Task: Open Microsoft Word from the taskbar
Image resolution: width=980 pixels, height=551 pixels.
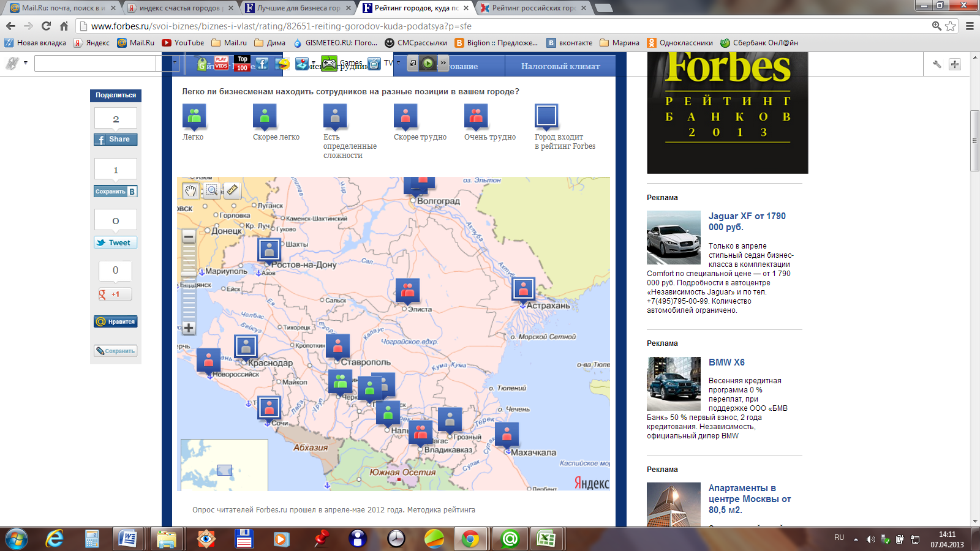Action: pos(129,539)
